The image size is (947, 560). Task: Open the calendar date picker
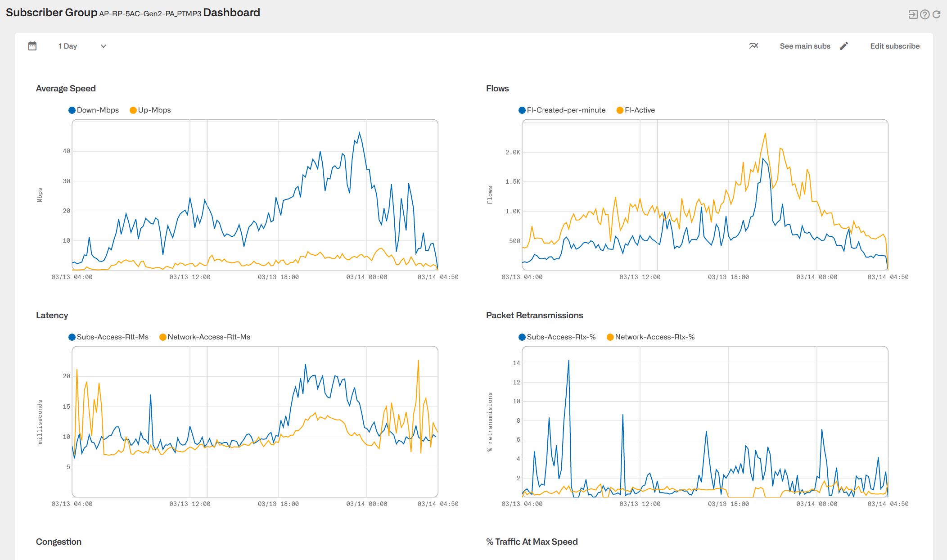32,45
